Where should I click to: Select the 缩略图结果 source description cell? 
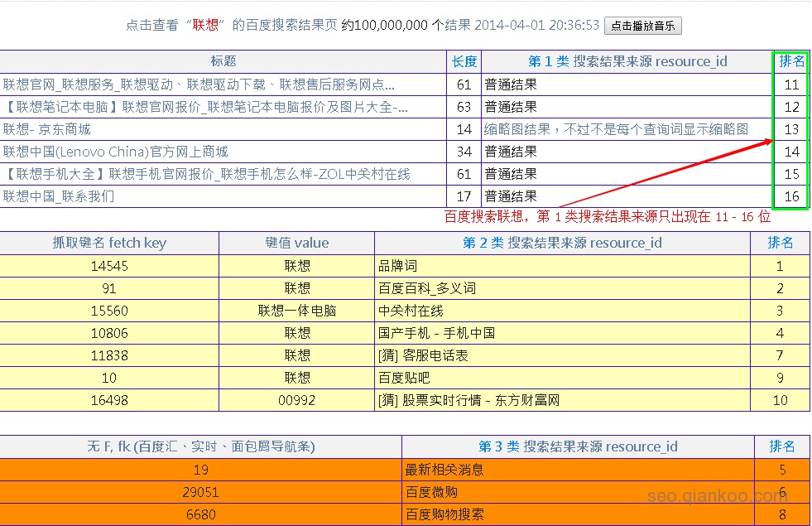point(627,129)
